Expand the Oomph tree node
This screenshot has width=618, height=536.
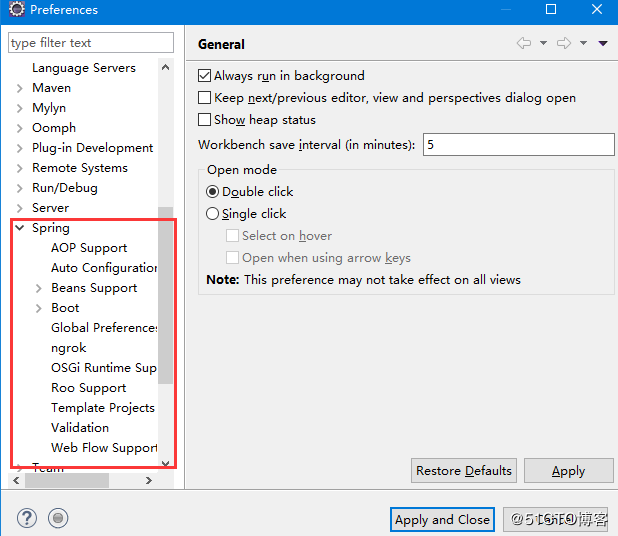click(20, 128)
